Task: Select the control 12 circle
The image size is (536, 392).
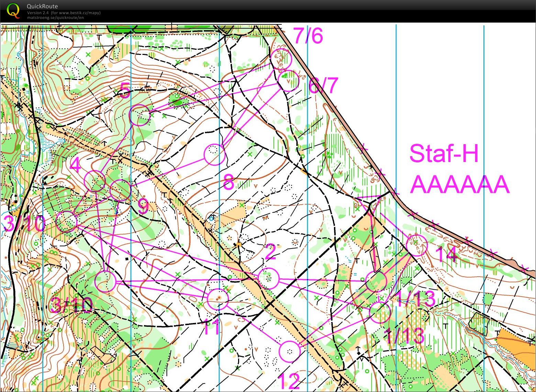Action: (289, 351)
